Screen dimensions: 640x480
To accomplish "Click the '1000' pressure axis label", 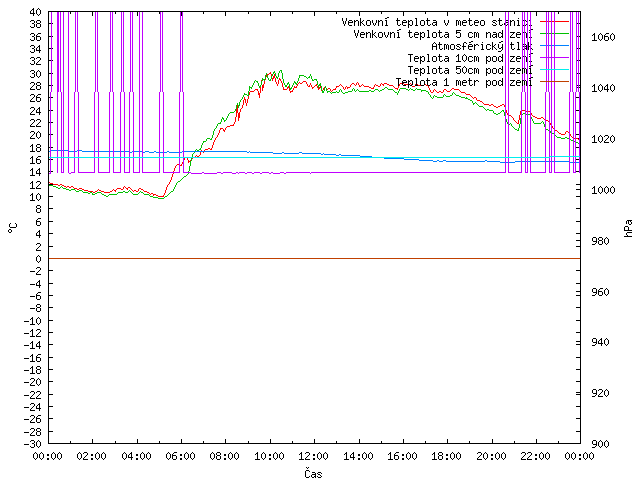I will pos(603,190).
